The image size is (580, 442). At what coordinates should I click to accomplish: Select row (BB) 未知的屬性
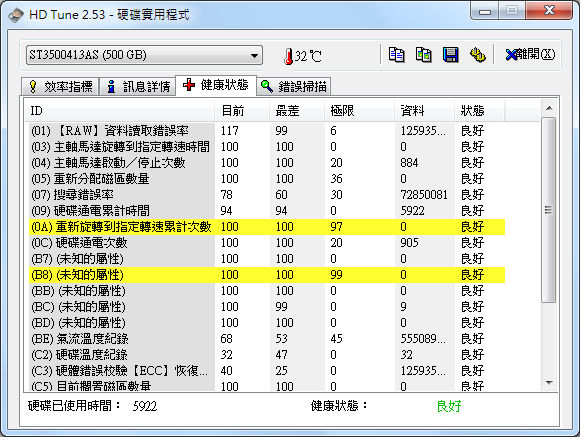pyautogui.click(x=267, y=291)
